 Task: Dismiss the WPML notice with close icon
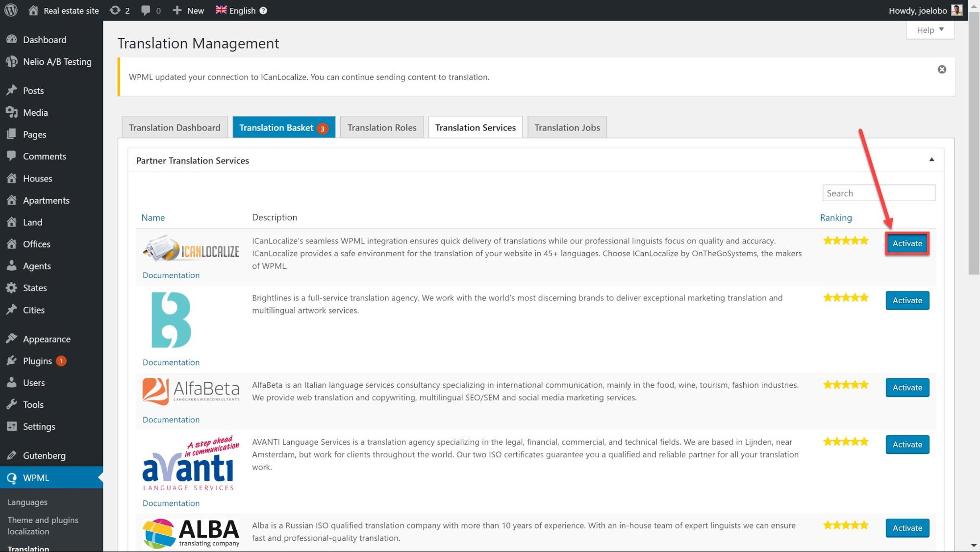(x=942, y=69)
